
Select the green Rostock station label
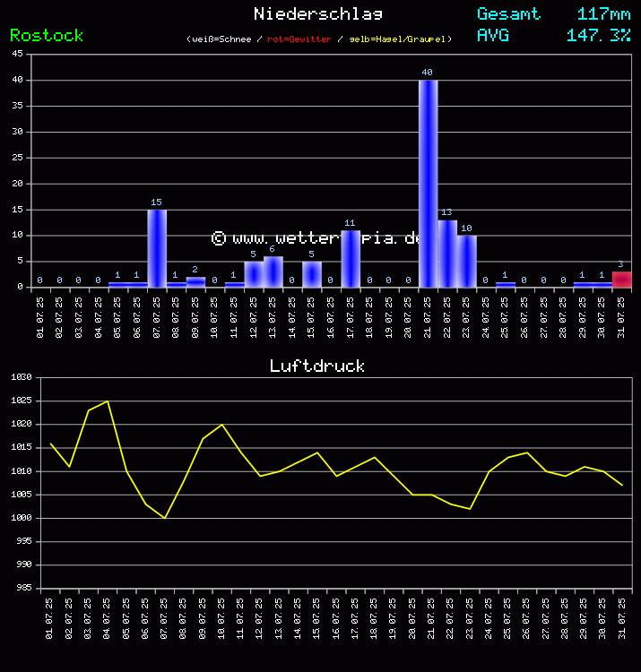click(x=47, y=36)
